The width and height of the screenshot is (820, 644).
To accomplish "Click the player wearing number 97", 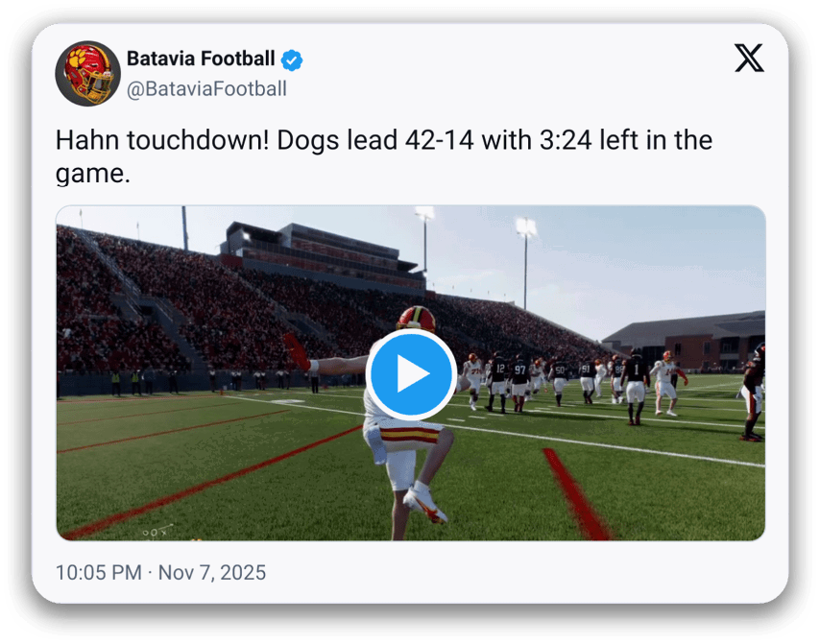I will 519,381.
